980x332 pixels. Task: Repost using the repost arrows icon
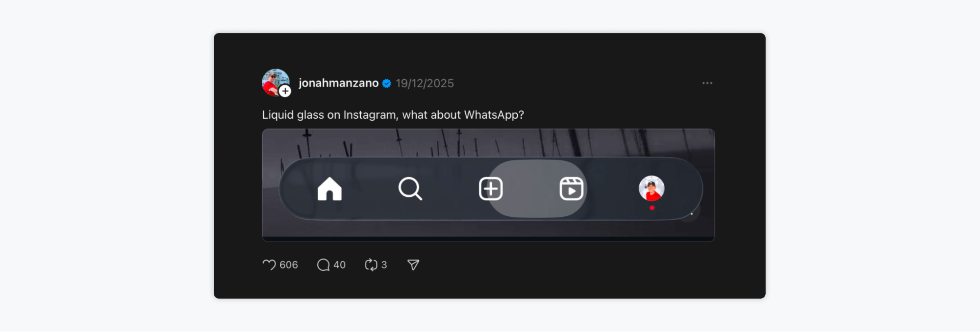(371, 264)
